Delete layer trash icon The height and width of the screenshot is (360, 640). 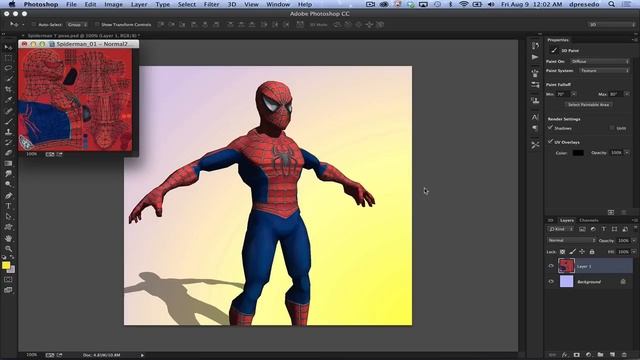(624, 355)
